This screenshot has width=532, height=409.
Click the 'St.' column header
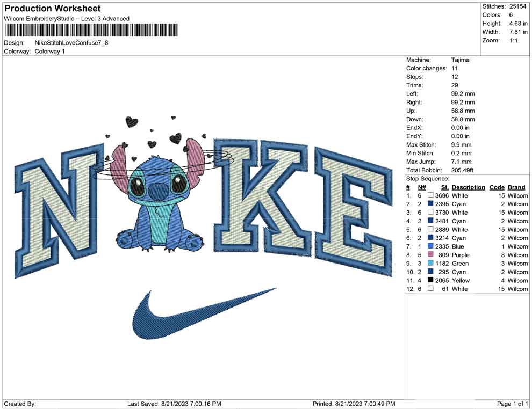[445, 187]
